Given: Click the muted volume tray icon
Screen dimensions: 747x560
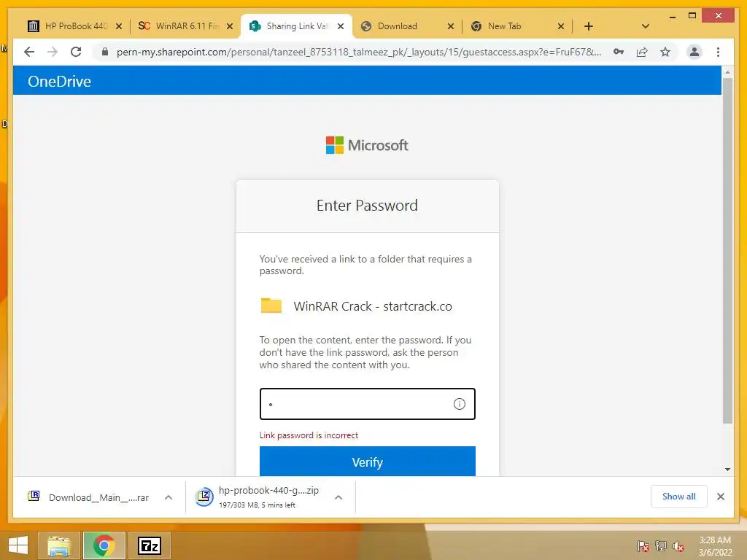Looking at the screenshot, I should [678, 545].
